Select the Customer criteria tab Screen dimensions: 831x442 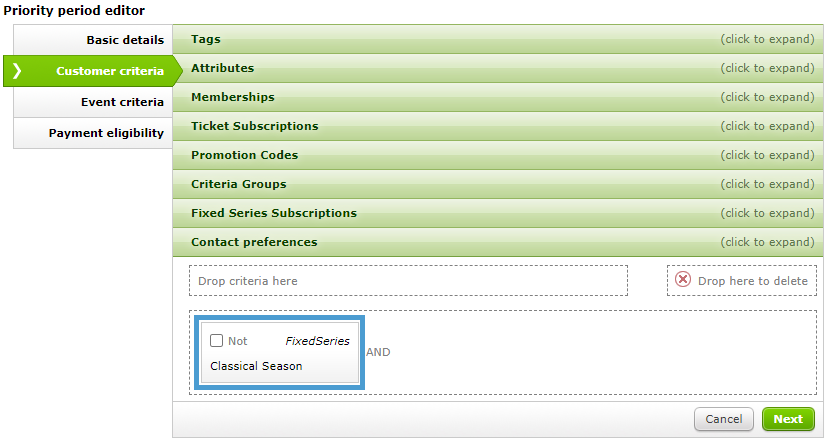click(93, 71)
